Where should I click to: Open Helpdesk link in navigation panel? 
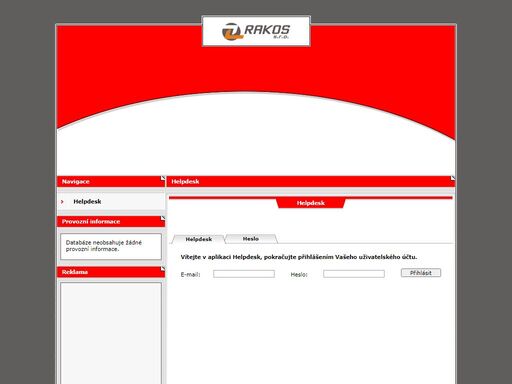pos(87,202)
